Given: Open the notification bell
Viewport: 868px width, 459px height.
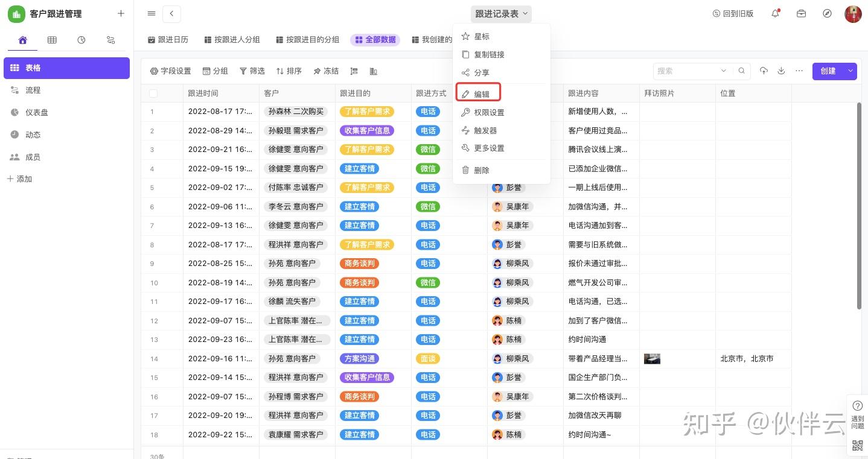Looking at the screenshot, I should [776, 13].
